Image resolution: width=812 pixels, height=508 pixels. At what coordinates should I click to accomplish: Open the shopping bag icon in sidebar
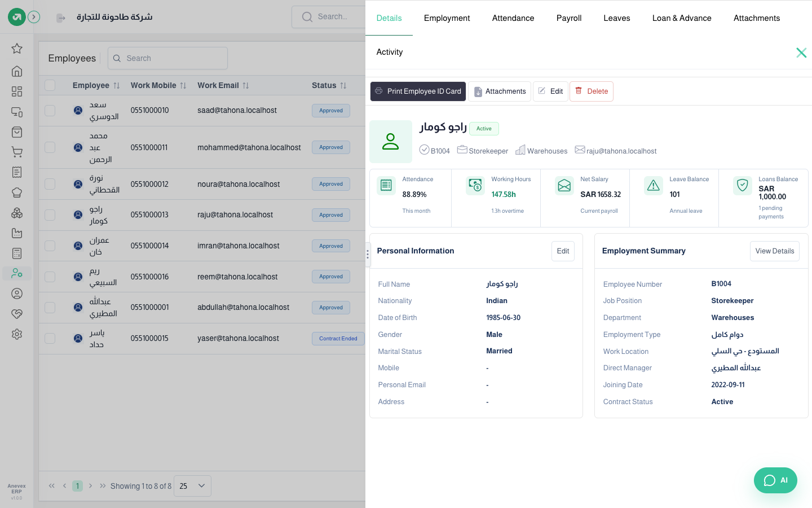17,132
